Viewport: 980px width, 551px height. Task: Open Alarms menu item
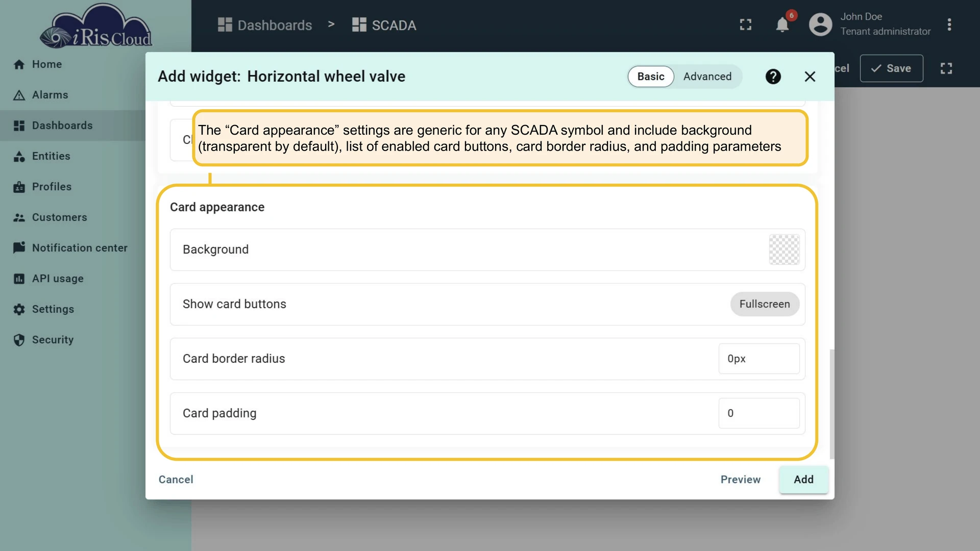[x=72, y=95]
